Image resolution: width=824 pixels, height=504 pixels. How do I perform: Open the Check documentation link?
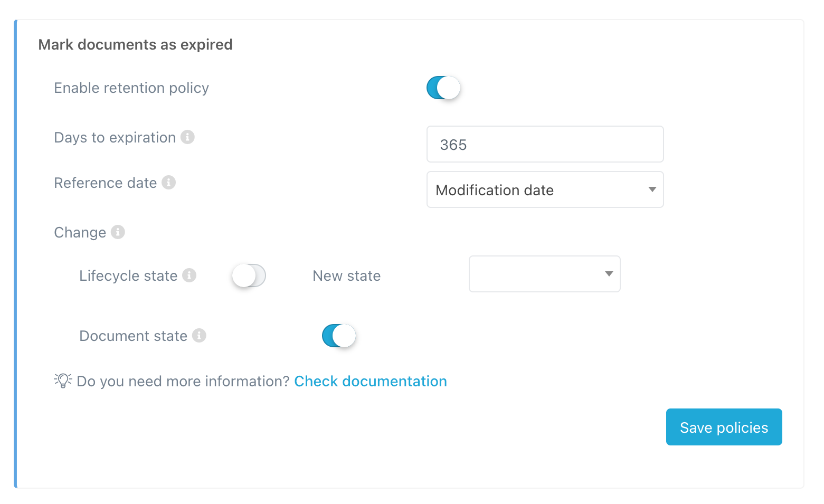pyautogui.click(x=370, y=381)
